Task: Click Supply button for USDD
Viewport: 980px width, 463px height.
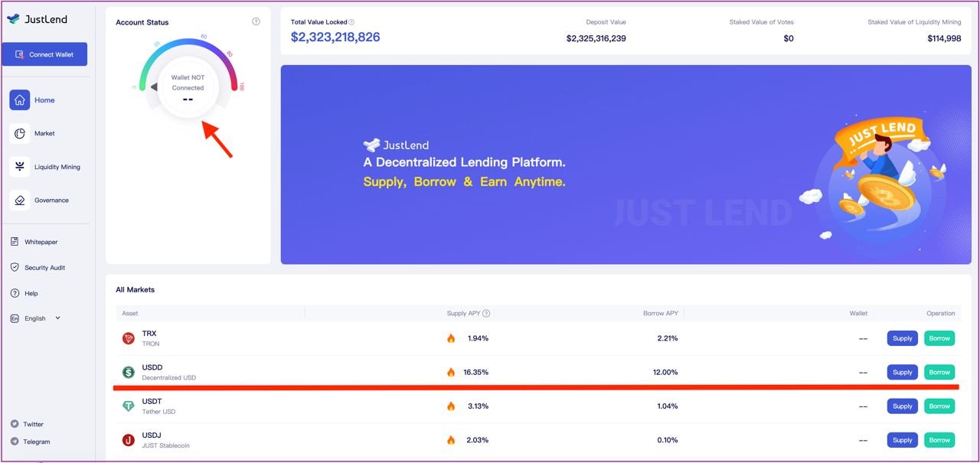Action: point(902,372)
